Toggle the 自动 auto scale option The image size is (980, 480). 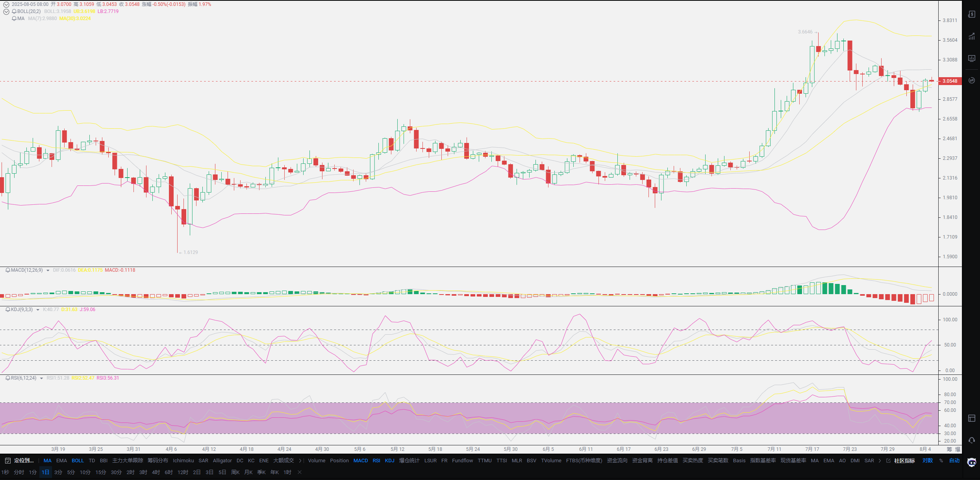tap(954, 461)
